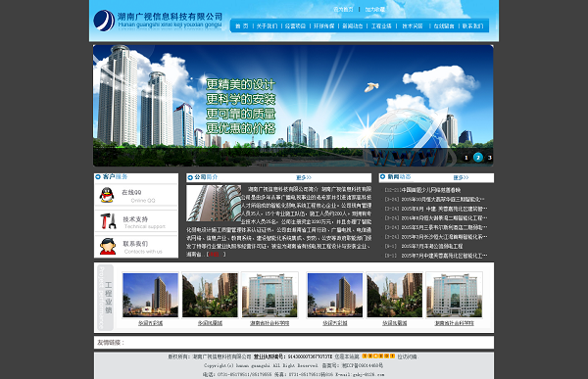Viewport: 588px width, 379px height.
Task: Switch banner to slide 3
Action: [489, 158]
